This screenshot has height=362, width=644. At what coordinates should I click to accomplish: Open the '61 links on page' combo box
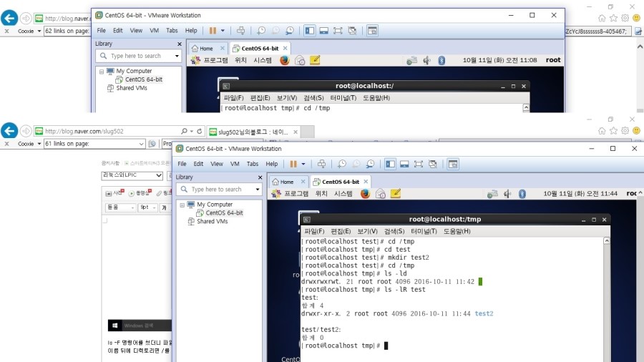coord(94,144)
